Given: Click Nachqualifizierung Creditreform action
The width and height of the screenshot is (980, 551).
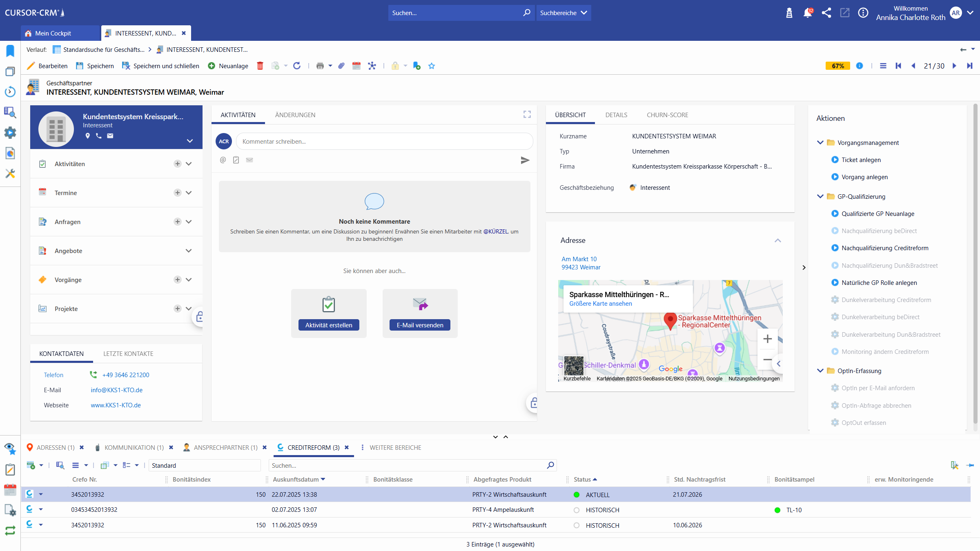Looking at the screenshot, I should coord(885,248).
